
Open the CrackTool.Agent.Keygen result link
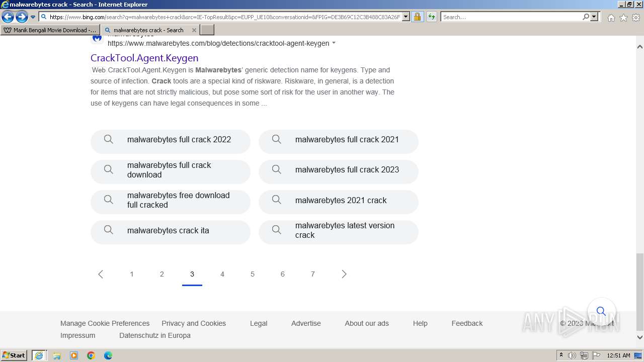coord(144,58)
